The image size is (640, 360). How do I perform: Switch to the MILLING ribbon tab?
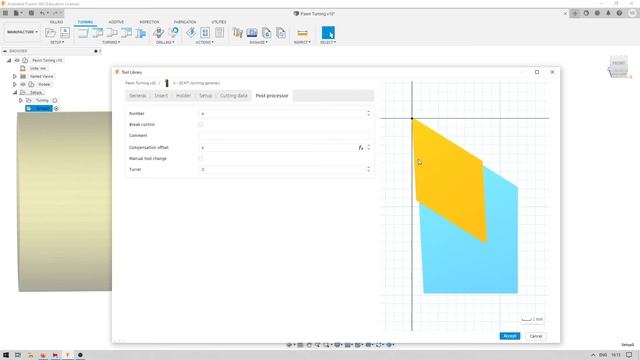(x=56, y=22)
